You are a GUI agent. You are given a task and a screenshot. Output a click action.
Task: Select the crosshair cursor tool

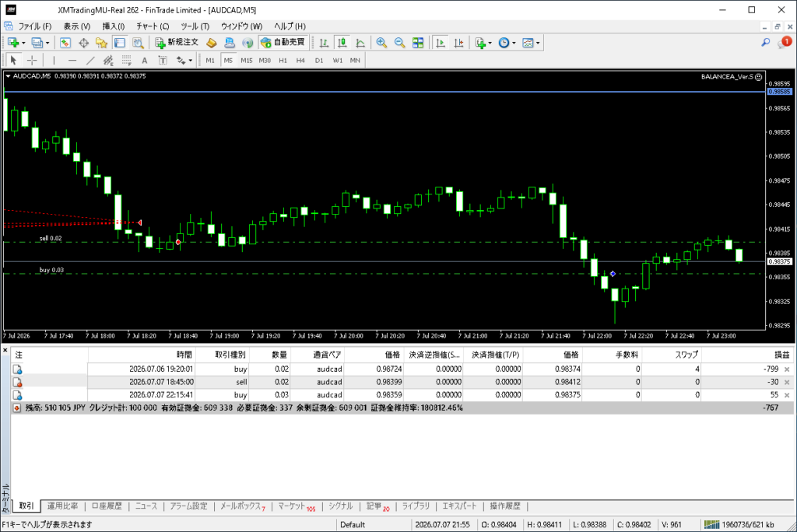[x=32, y=61]
